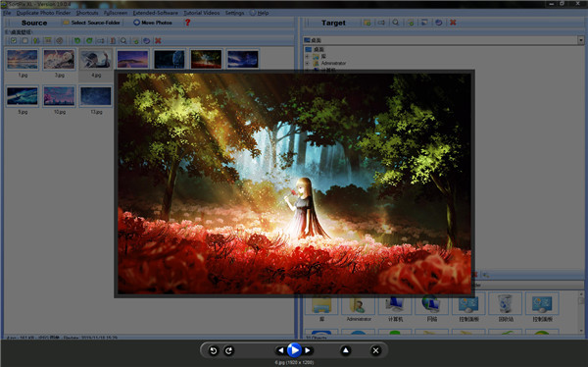Click the Move Photos button

tap(153, 23)
